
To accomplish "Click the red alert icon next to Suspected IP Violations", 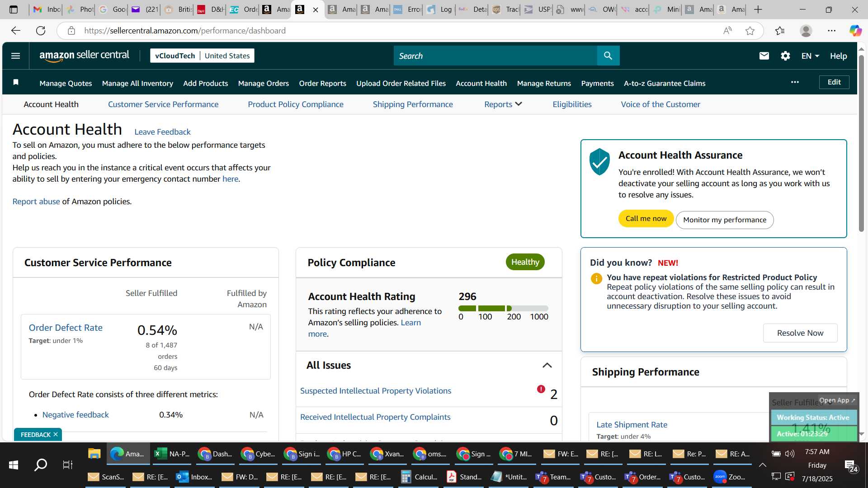I will (541, 389).
